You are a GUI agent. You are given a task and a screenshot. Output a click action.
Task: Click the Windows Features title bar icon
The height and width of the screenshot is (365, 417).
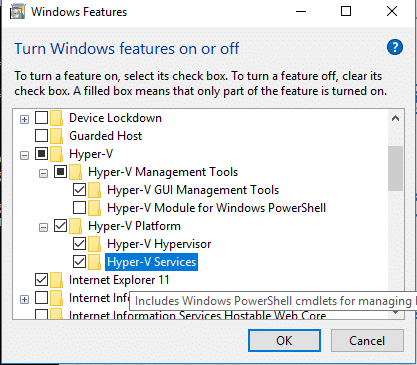pos(18,12)
